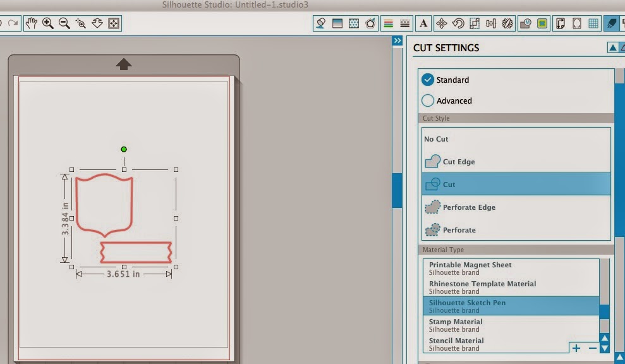The image size is (625, 364).
Task: Open the Move window icon
Action: pyautogui.click(x=441, y=23)
